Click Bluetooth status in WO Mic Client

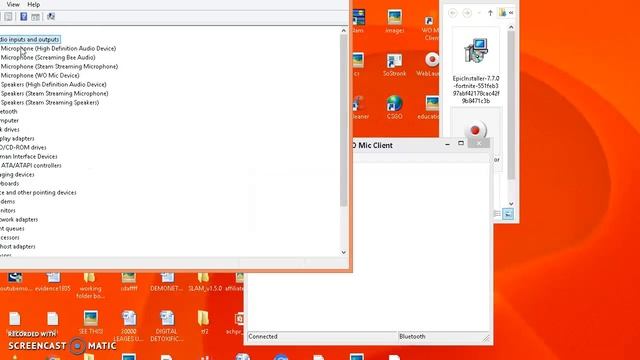[x=412, y=336]
